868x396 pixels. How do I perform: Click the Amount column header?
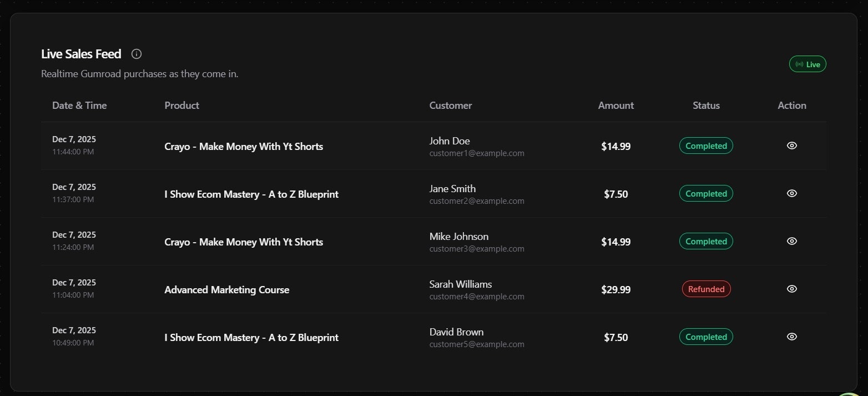click(x=615, y=106)
